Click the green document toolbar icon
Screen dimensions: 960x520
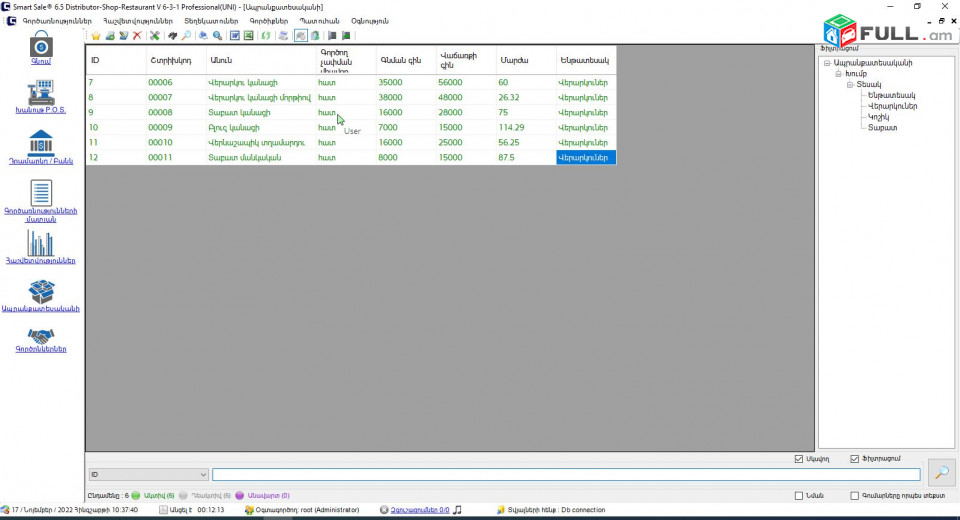click(x=315, y=36)
